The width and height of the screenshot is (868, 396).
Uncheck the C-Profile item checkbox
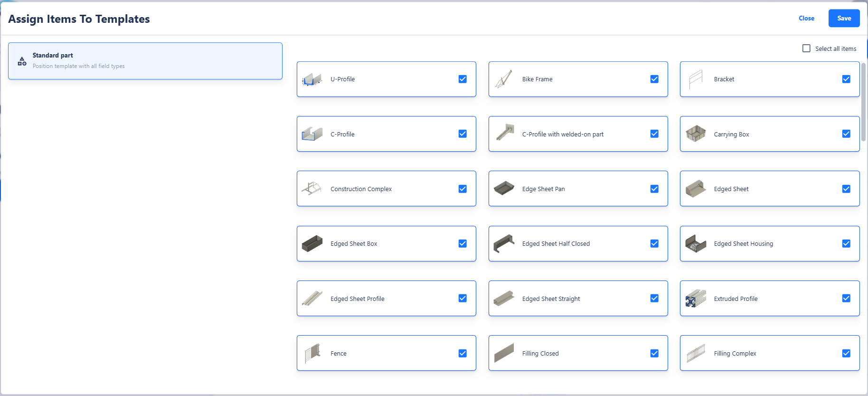[x=462, y=134]
